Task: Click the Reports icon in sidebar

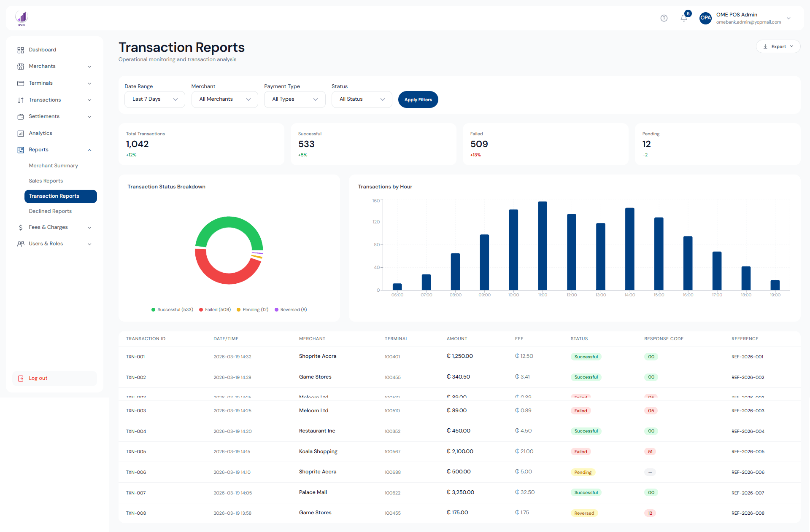Action: [x=21, y=150]
